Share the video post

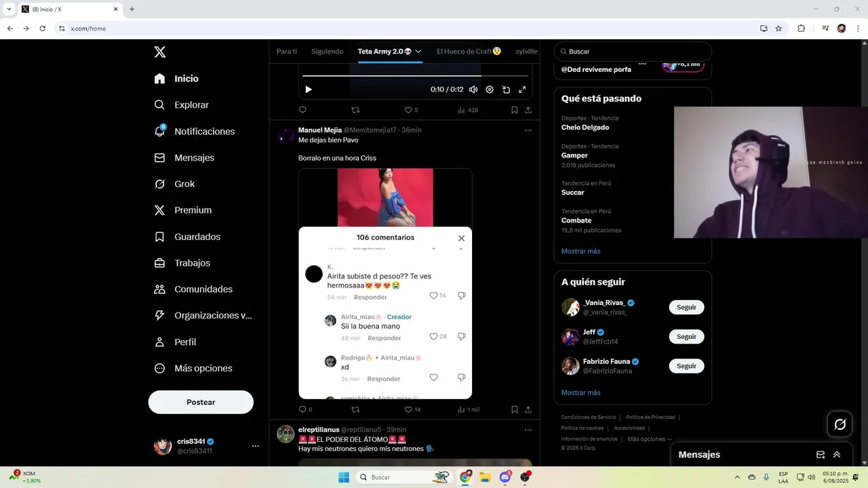click(528, 110)
